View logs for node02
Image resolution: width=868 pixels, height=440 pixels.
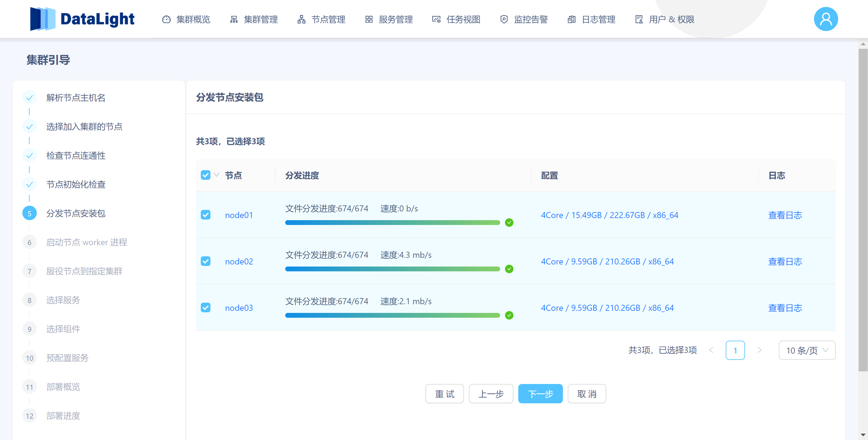tap(785, 262)
